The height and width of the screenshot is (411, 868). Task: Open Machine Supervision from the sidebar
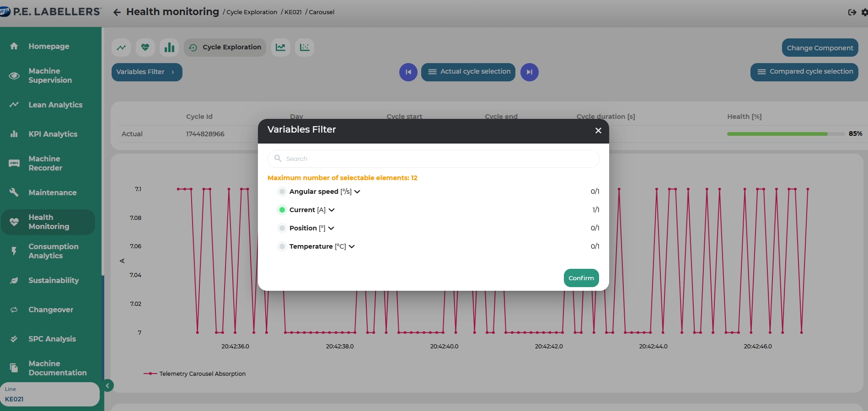pos(50,75)
